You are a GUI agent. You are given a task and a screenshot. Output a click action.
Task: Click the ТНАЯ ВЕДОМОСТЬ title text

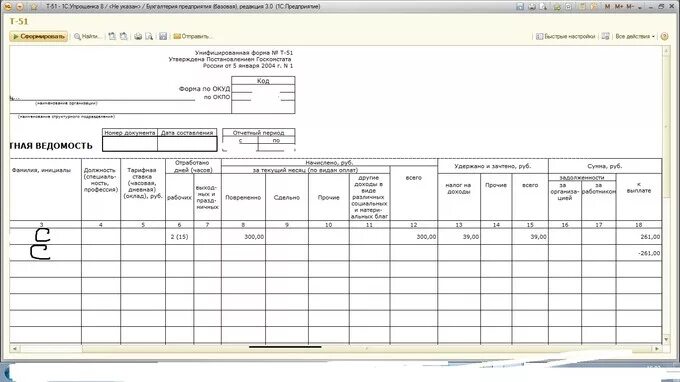tap(51, 146)
